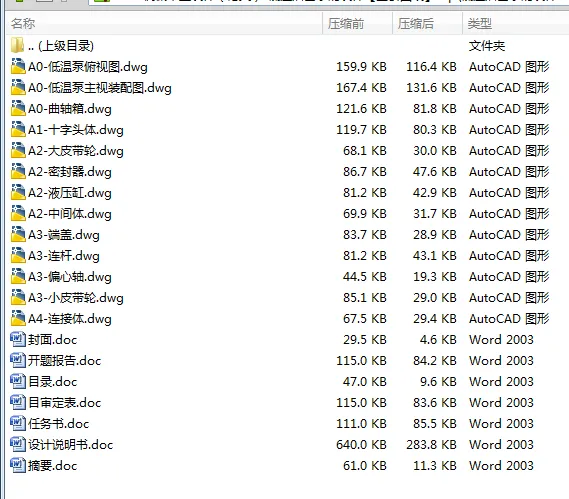Sort by the 压缩后 column header

point(427,24)
